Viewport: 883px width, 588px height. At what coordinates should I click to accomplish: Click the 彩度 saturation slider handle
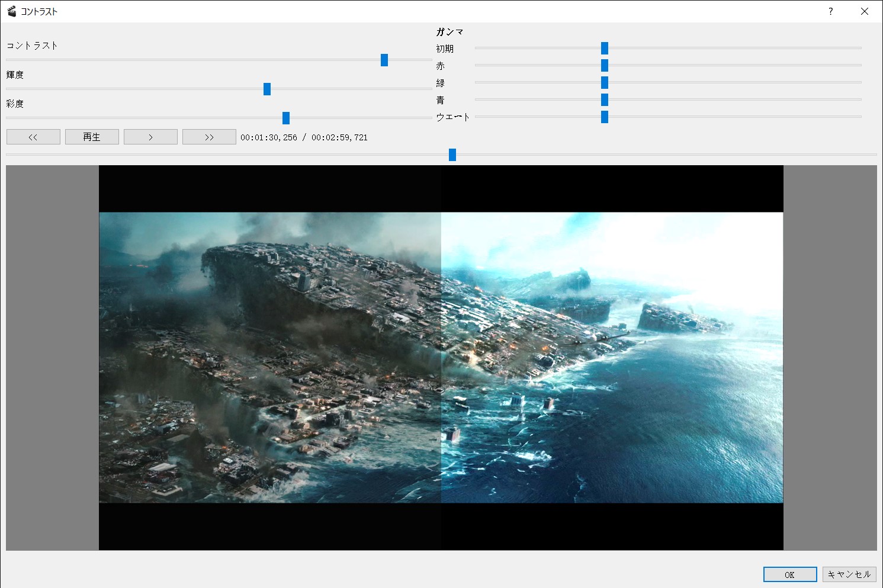point(286,118)
